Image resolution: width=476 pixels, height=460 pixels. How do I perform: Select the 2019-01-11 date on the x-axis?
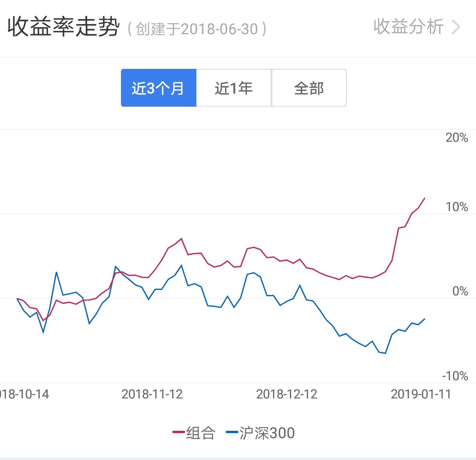point(421,394)
